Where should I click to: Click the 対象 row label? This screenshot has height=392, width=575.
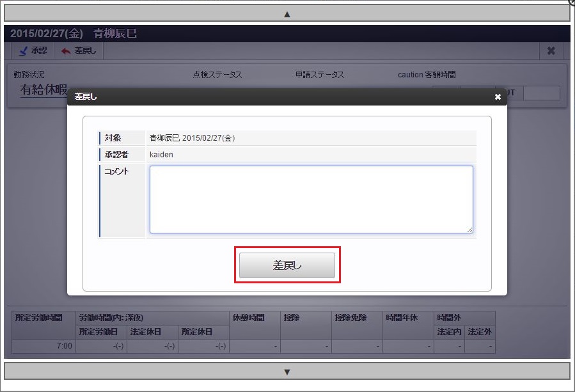click(x=113, y=138)
